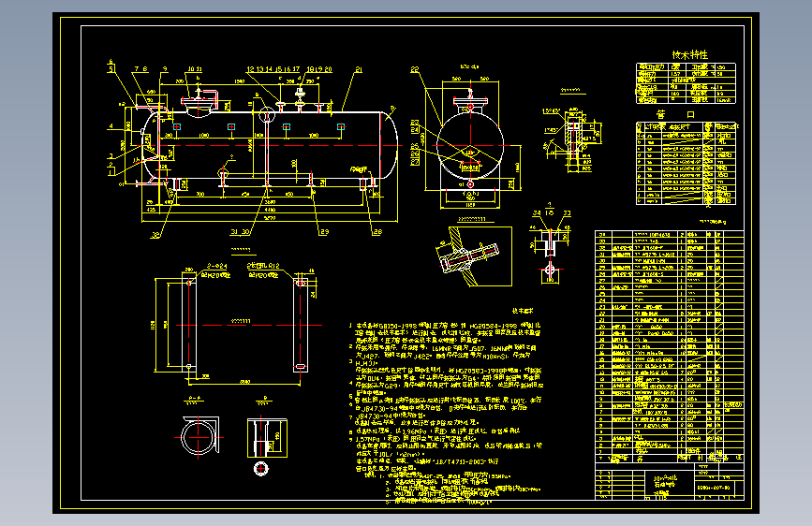Click the R12 slotted hole annotation

[263, 266]
